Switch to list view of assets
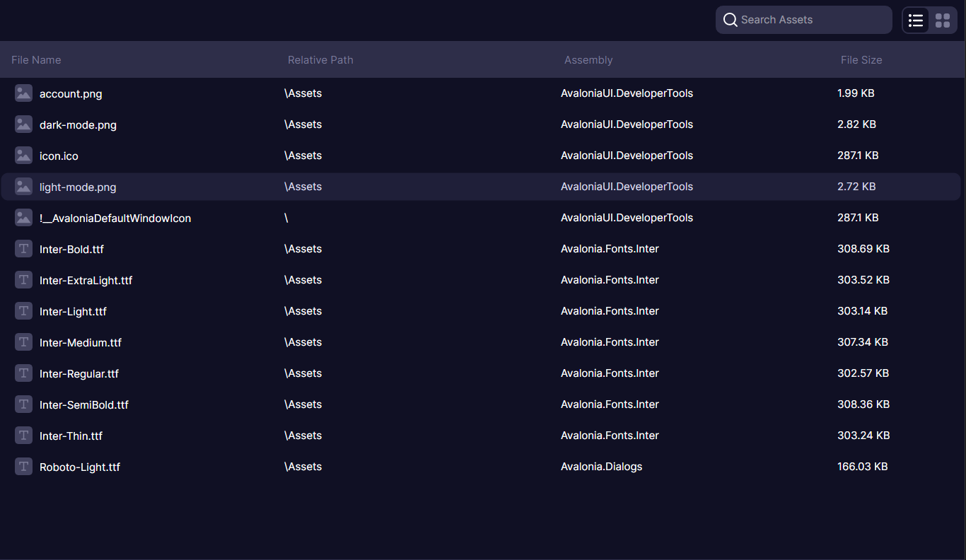966x560 pixels. point(916,20)
